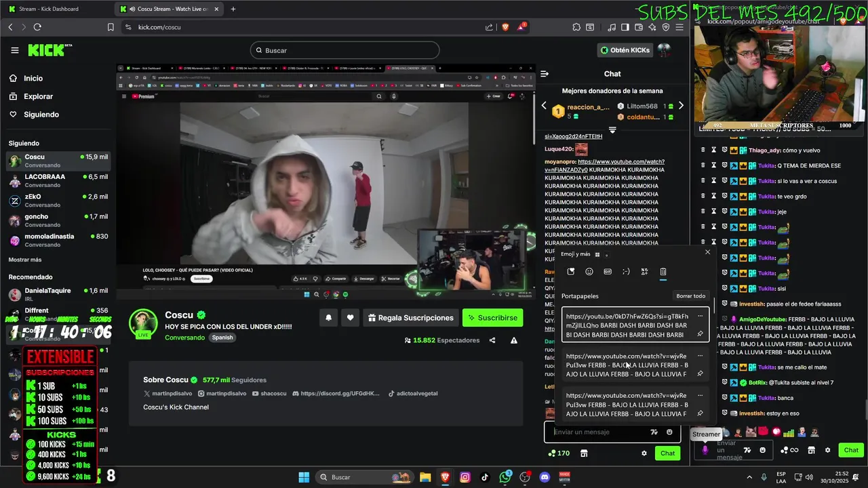Show previous top donor with left arrow
Screen dimensions: 868x488
coord(543,106)
